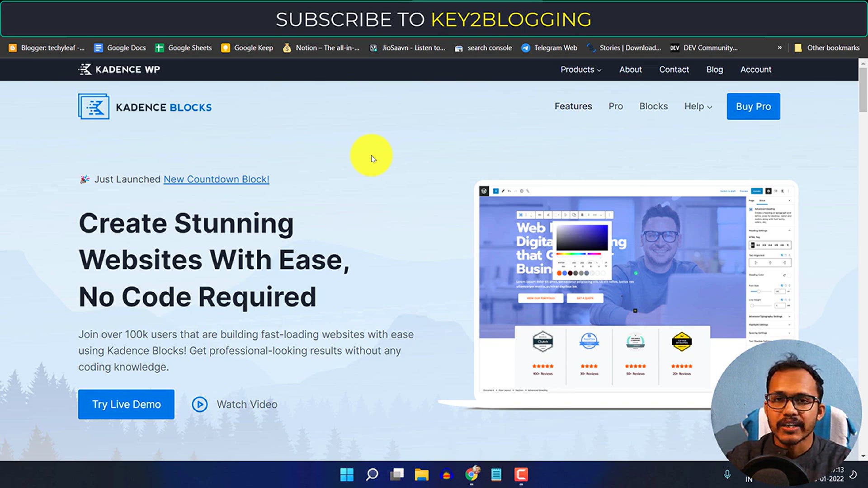Click the page vertical scrollbar thumb
Screen dimensions: 868x488
pyautogui.click(x=863, y=90)
